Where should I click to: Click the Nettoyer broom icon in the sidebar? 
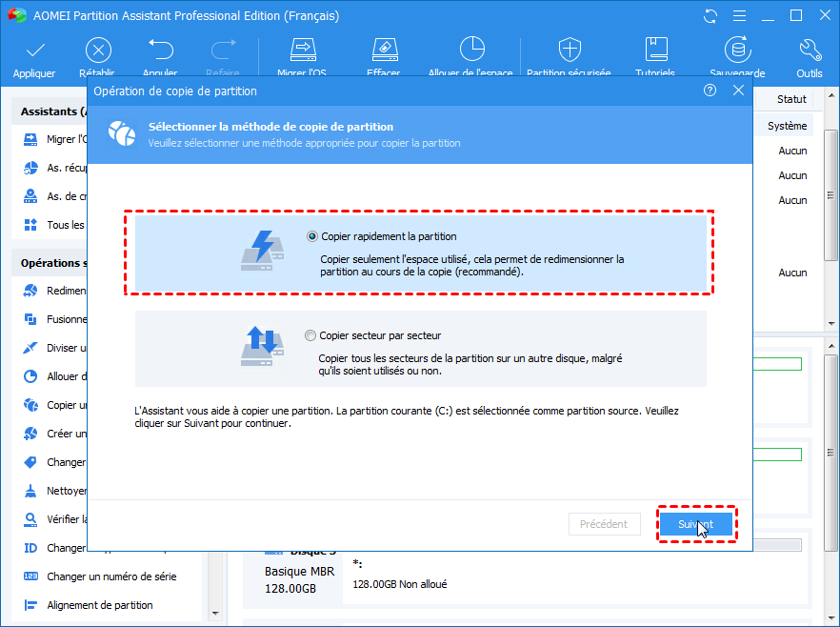pos(30,491)
